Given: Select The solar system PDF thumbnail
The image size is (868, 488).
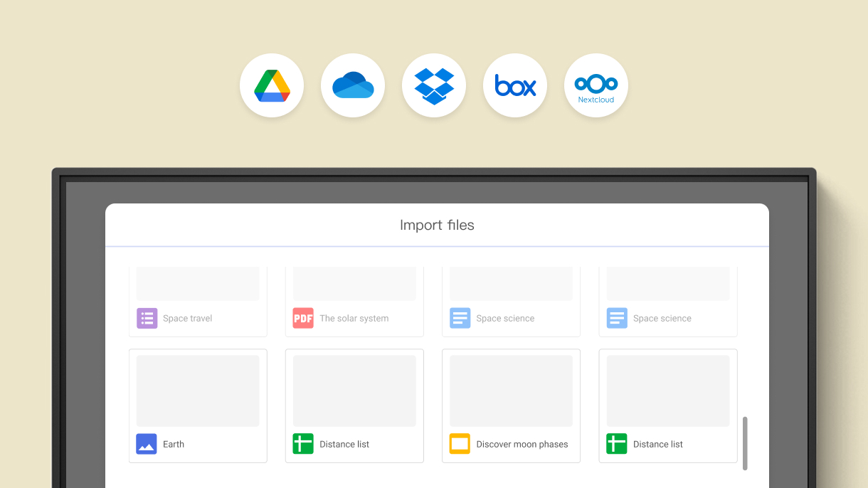Looking at the screenshot, I should [x=354, y=283].
